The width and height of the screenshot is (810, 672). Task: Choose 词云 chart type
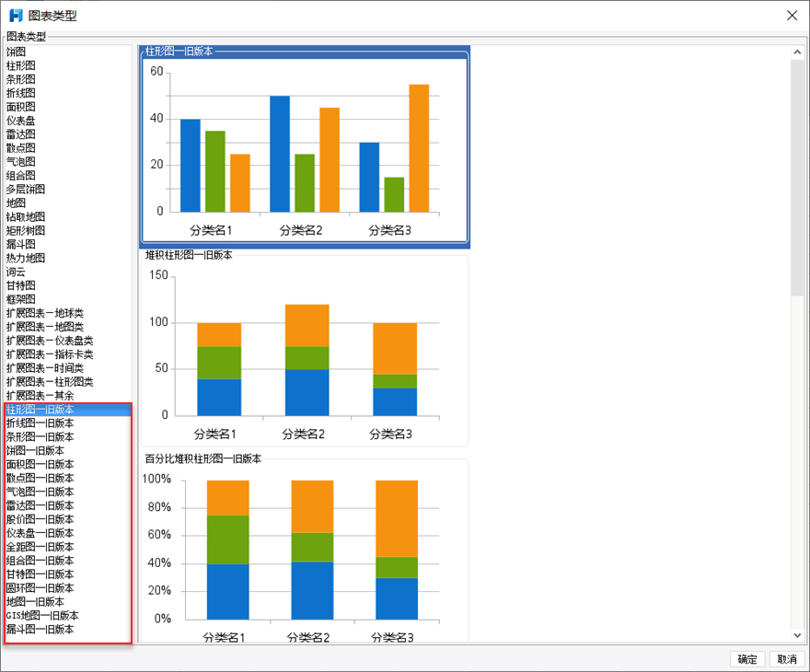(x=16, y=272)
